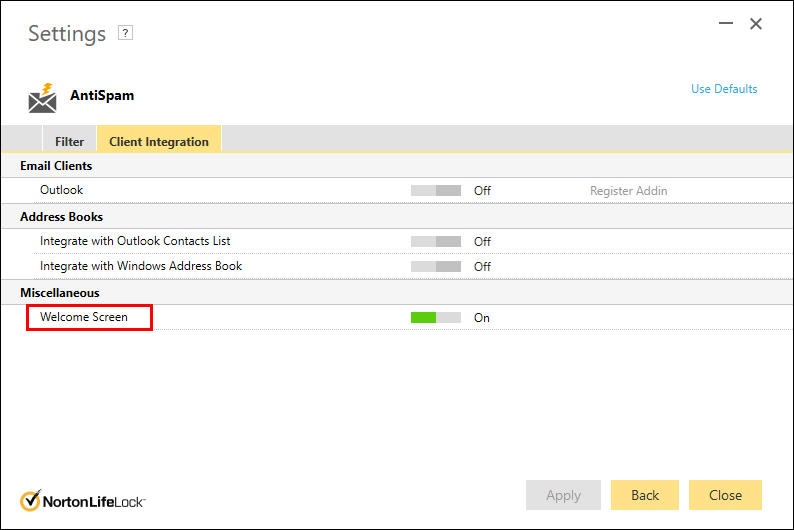Click the Miscellaneous section header
The width and height of the screenshot is (794, 530).
[x=60, y=293]
